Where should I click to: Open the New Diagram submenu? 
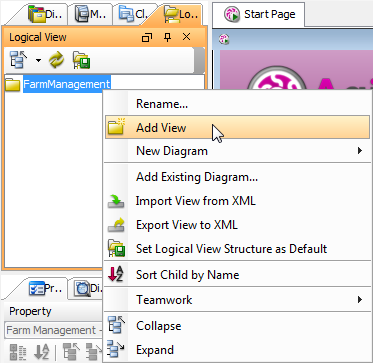coord(237,151)
